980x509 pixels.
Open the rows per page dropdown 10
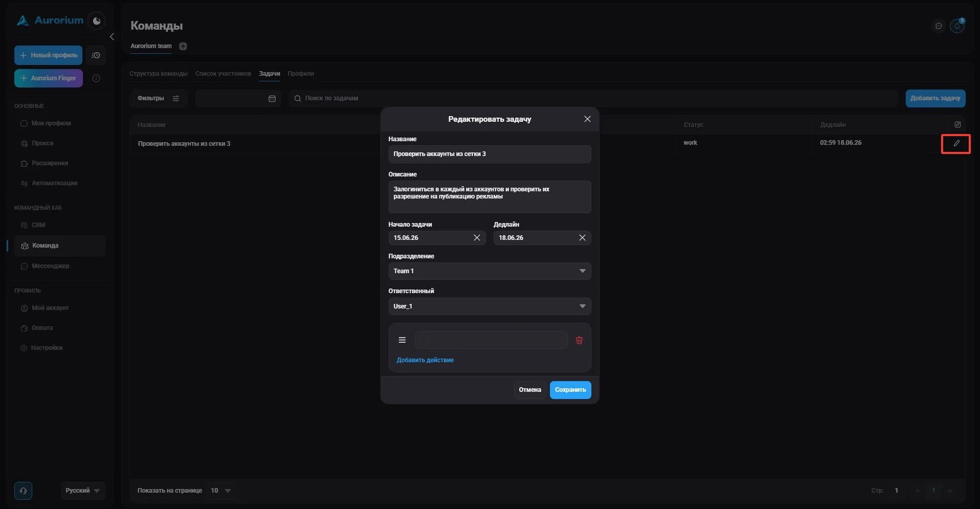(x=221, y=491)
